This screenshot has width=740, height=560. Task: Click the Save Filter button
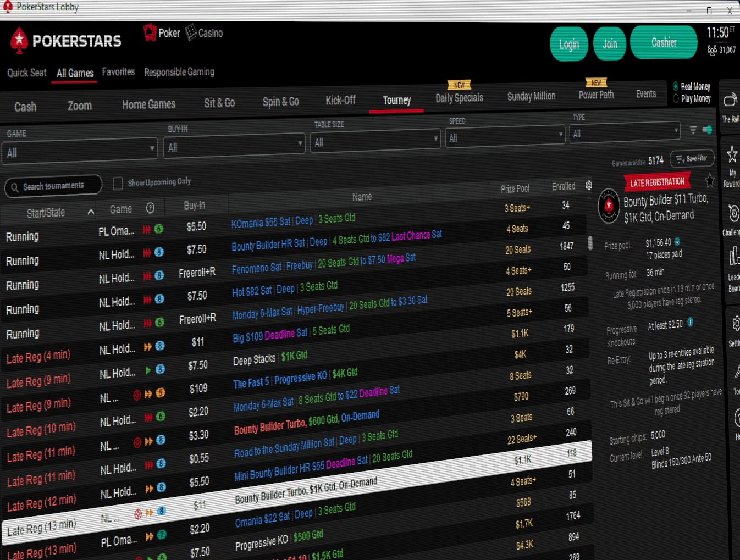click(692, 159)
